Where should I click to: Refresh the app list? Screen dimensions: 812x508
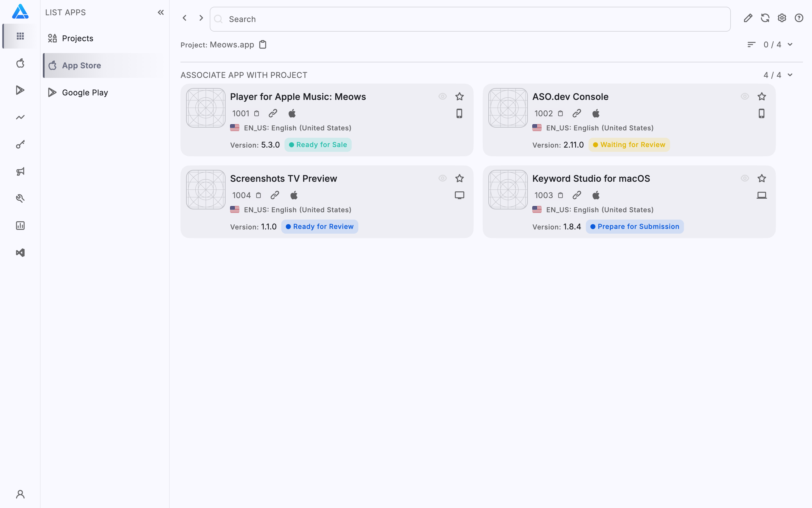coord(765,18)
